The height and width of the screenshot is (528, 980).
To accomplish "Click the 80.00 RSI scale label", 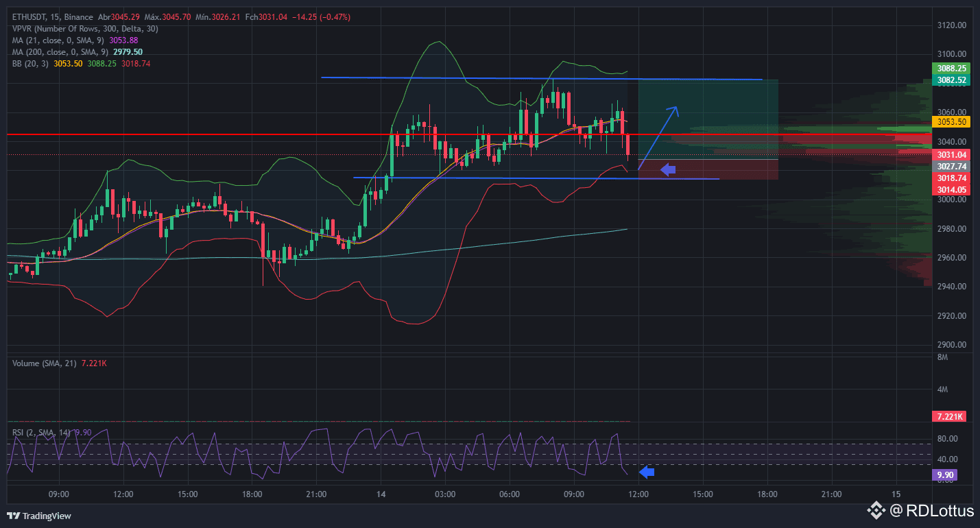I will tap(947, 439).
